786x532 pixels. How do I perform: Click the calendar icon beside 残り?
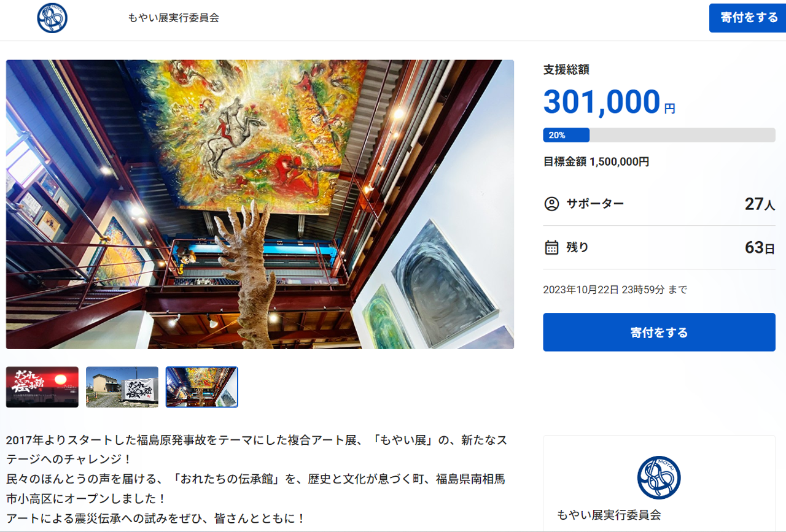click(551, 247)
